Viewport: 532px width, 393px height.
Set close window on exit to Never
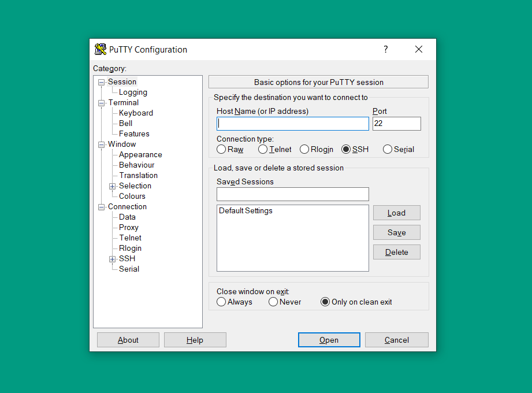273,302
